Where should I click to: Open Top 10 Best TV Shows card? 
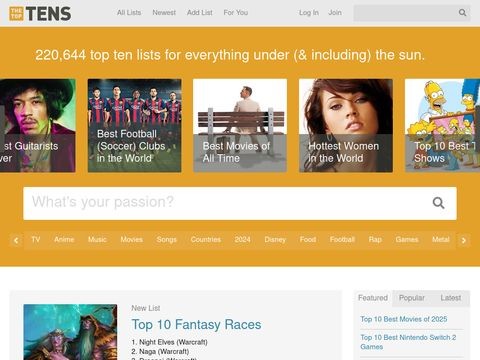442,125
